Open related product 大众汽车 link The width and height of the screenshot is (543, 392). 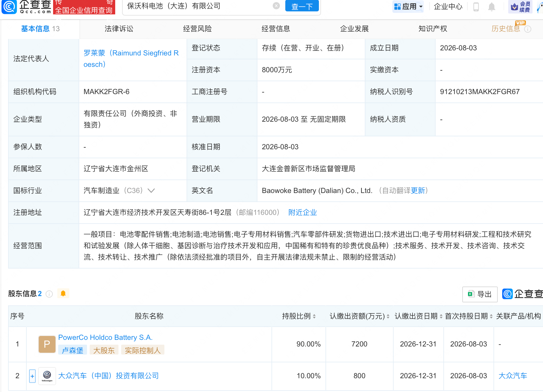[x=513, y=376]
